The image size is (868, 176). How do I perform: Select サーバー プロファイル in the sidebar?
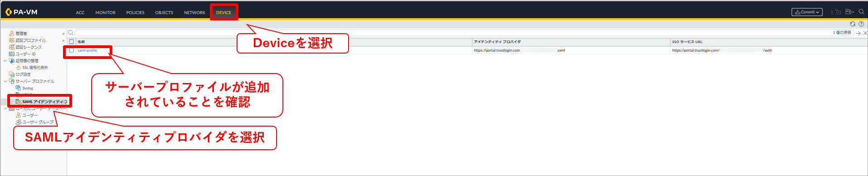pyautogui.click(x=35, y=81)
